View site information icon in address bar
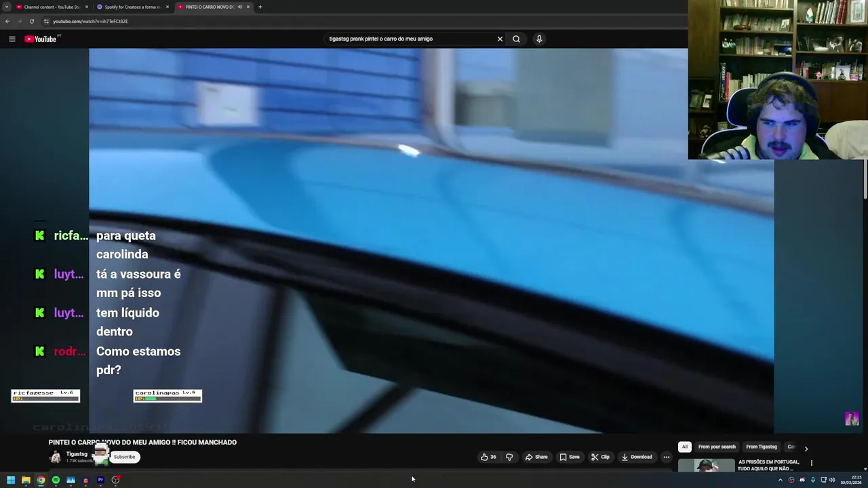The height and width of the screenshot is (488, 868). pyautogui.click(x=46, y=21)
